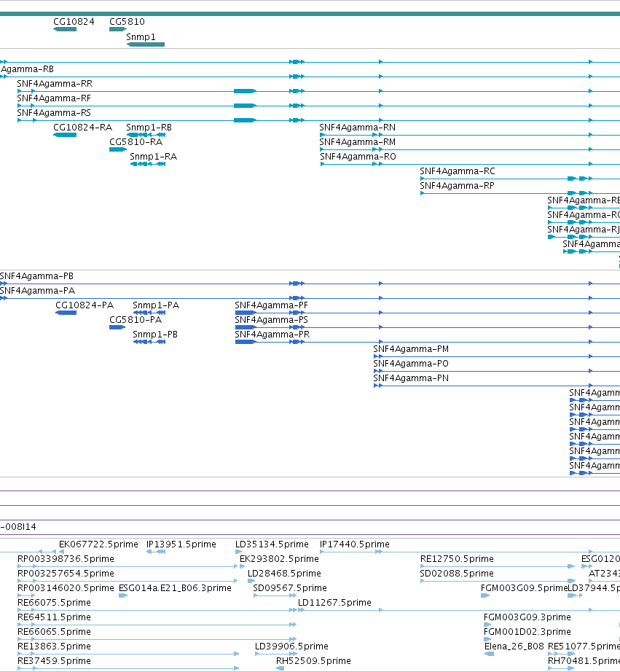Select the RE66075.5prime EST label
The width and height of the screenshot is (620, 672).
[x=54, y=603]
